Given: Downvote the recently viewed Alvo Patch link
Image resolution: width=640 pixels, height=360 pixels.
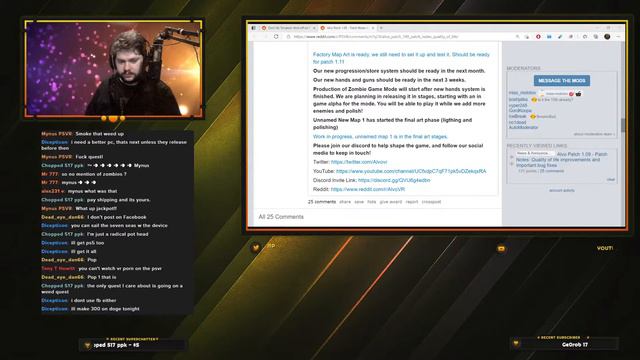Looking at the screenshot, I should 511,164.
